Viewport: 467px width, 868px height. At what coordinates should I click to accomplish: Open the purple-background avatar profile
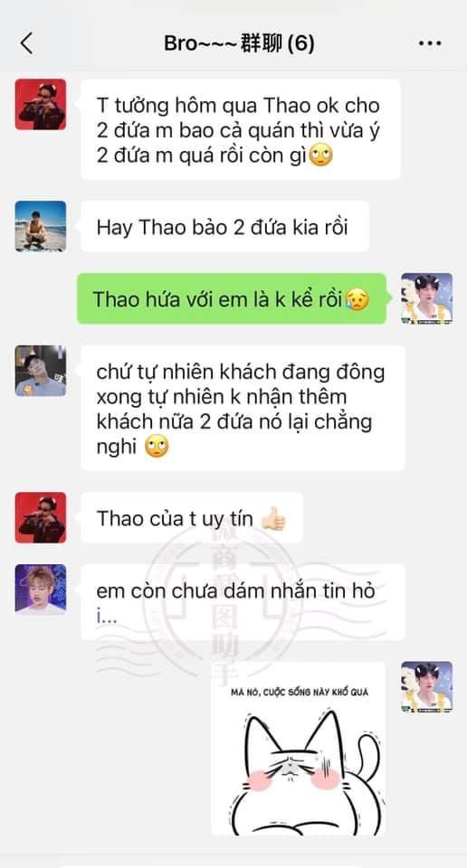pos(41,590)
